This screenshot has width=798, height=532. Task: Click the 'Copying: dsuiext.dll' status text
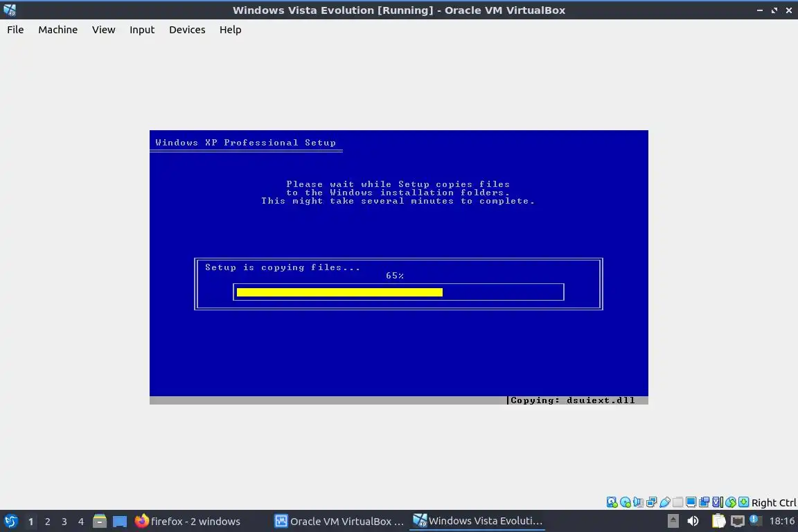pyautogui.click(x=573, y=400)
